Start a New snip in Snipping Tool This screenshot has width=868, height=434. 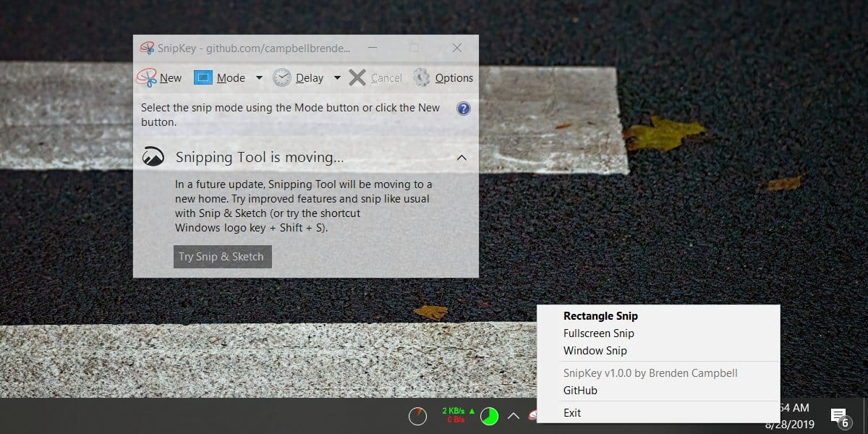pos(159,78)
